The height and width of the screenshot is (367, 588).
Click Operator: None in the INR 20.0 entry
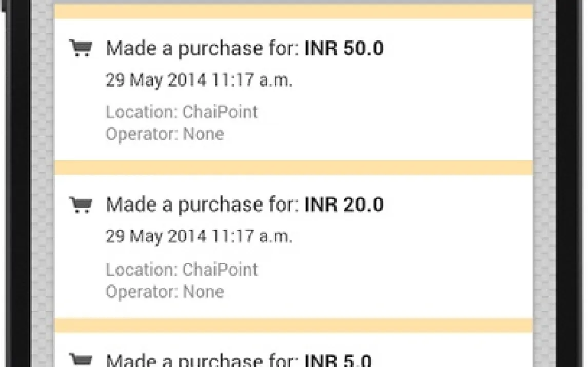pyautogui.click(x=165, y=292)
